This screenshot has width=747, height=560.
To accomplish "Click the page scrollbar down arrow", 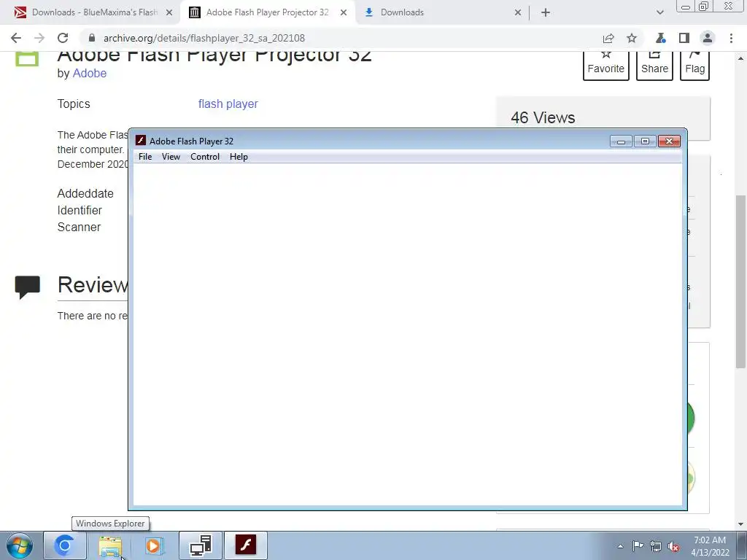I will coord(740,524).
